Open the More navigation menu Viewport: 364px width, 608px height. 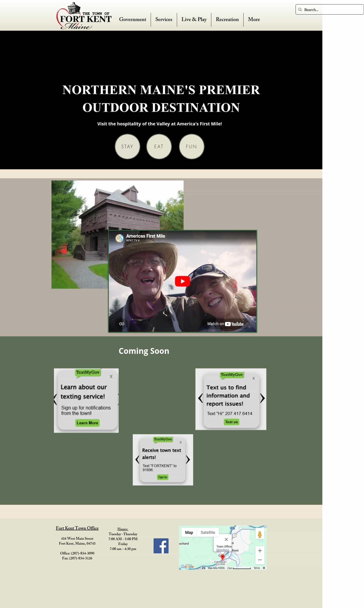(x=254, y=20)
